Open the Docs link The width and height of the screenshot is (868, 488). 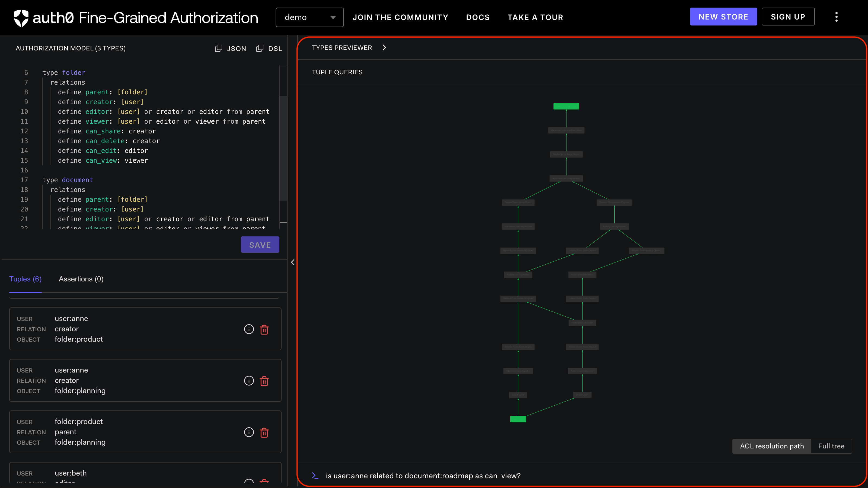tap(478, 17)
